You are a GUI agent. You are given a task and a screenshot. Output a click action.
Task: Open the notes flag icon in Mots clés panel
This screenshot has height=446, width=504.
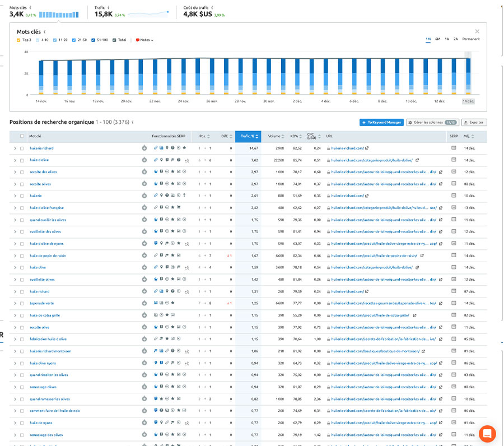136,40
